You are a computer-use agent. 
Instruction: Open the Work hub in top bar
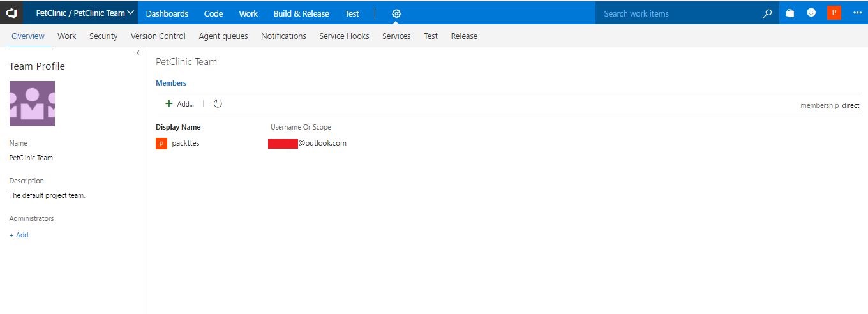pyautogui.click(x=248, y=13)
